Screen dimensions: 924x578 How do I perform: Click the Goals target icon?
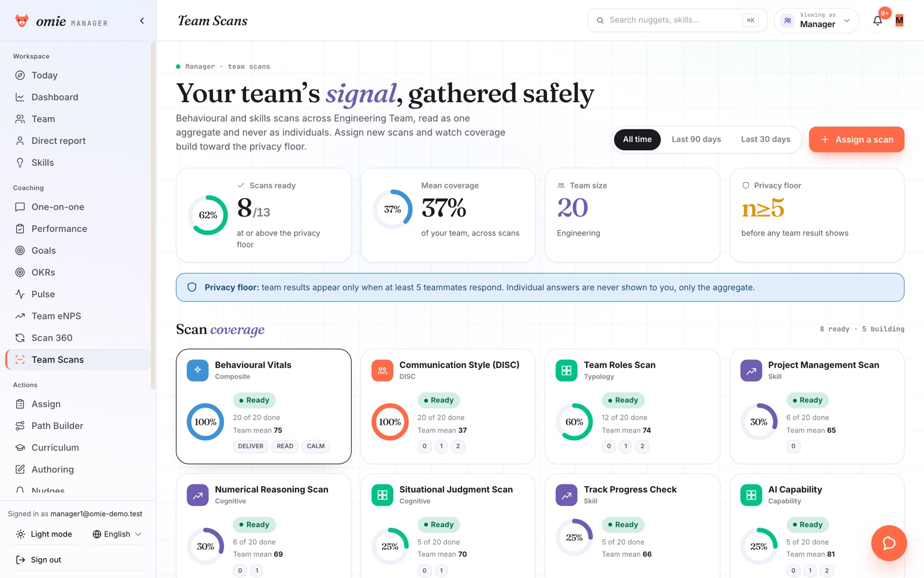pyautogui.click(x=20, y=251)
